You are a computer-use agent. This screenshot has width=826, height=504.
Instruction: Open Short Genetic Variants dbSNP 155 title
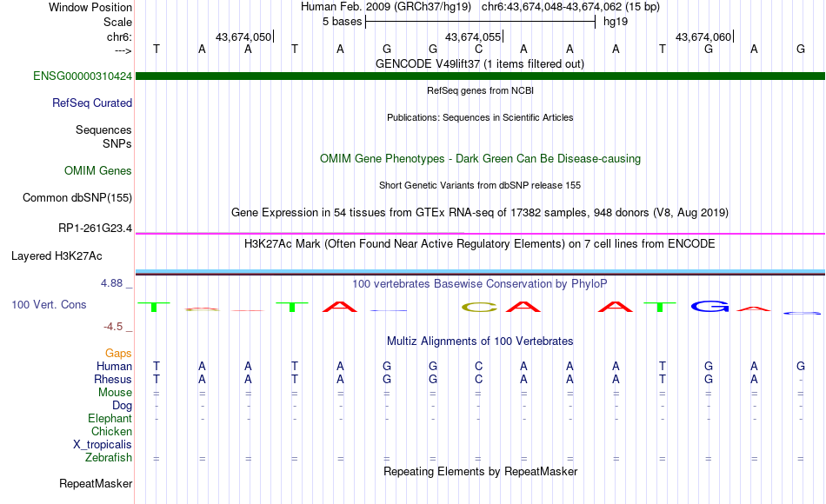pos(480,185)
